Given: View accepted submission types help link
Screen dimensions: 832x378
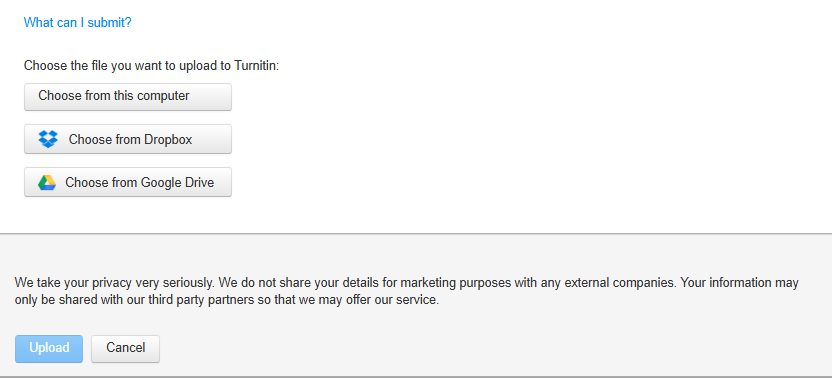Looking at the screenshot, I should click(x=77, y=23).
